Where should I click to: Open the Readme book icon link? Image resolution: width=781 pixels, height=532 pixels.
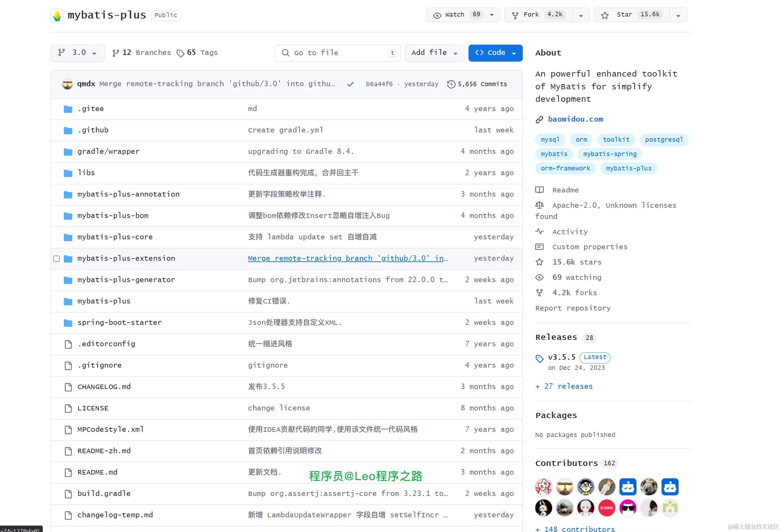pos(539,190)
